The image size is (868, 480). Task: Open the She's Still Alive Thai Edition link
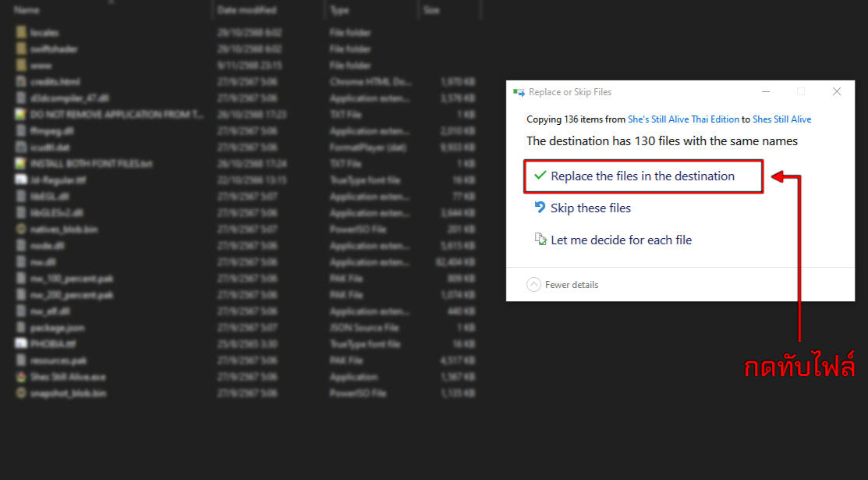click(683, 119)
